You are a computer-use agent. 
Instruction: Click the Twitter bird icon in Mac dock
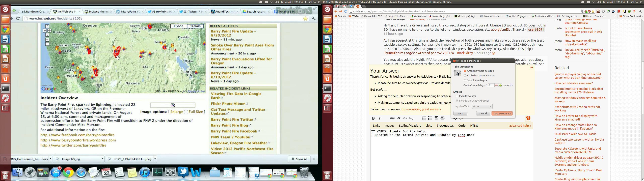(183, 172)
